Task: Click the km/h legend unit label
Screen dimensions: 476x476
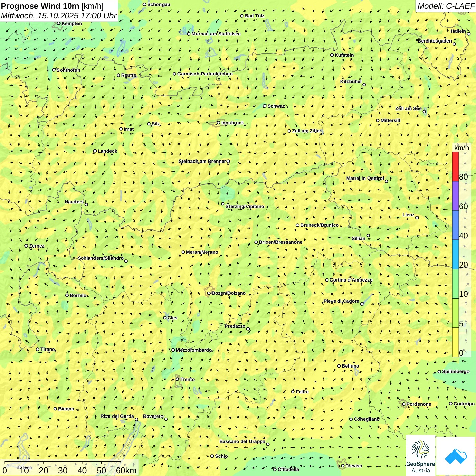Action: point(461,148)
